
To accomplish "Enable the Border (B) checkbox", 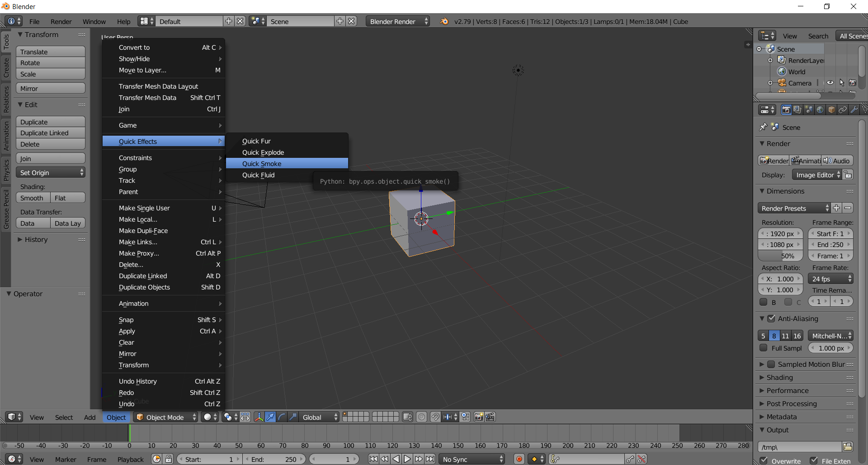I will [x=764, y=302].
